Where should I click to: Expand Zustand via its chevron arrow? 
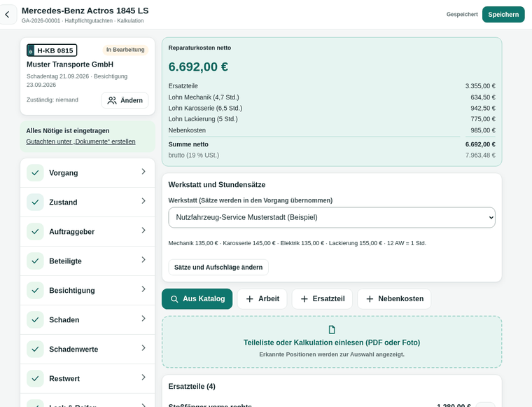pos(143,201)
